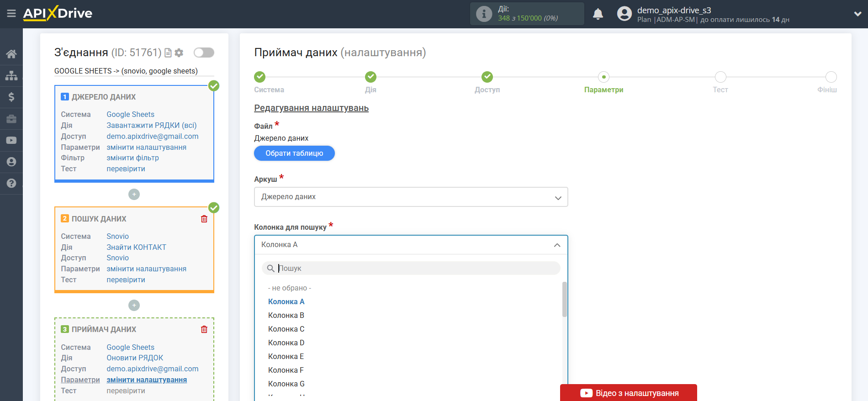Image resolution: width=868 pixels, height=401 pixels.
Task: Toggle the connection on/off switch
Action: click(204, 53)
